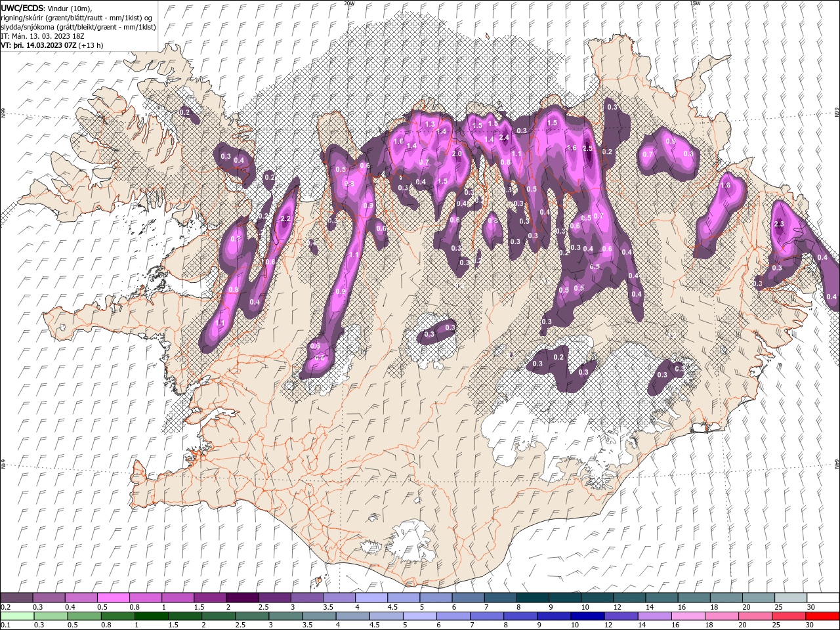Screen dimensions: 840x630
Task: Click the crimson swatch between 25 and 30, lower row
Action: 788,616
